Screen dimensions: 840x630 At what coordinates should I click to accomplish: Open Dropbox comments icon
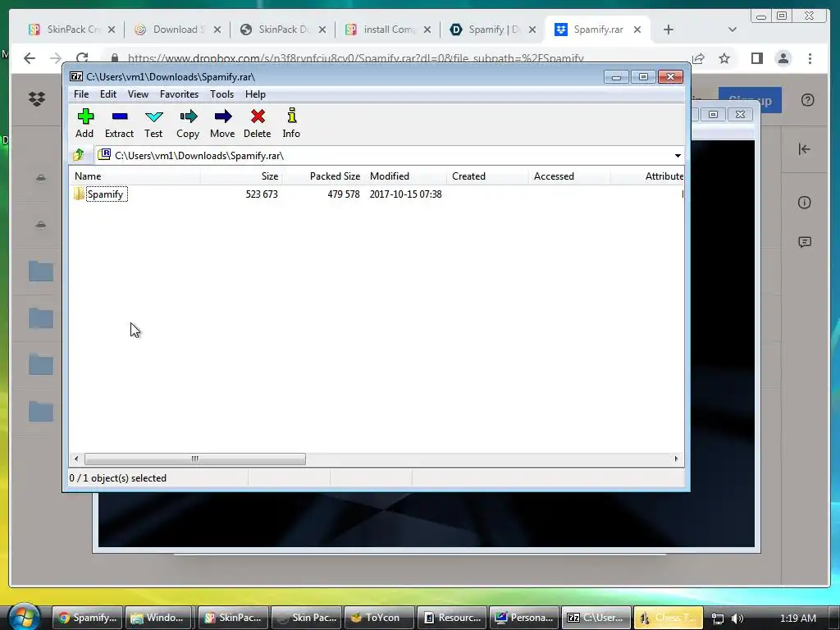[804, 242]
